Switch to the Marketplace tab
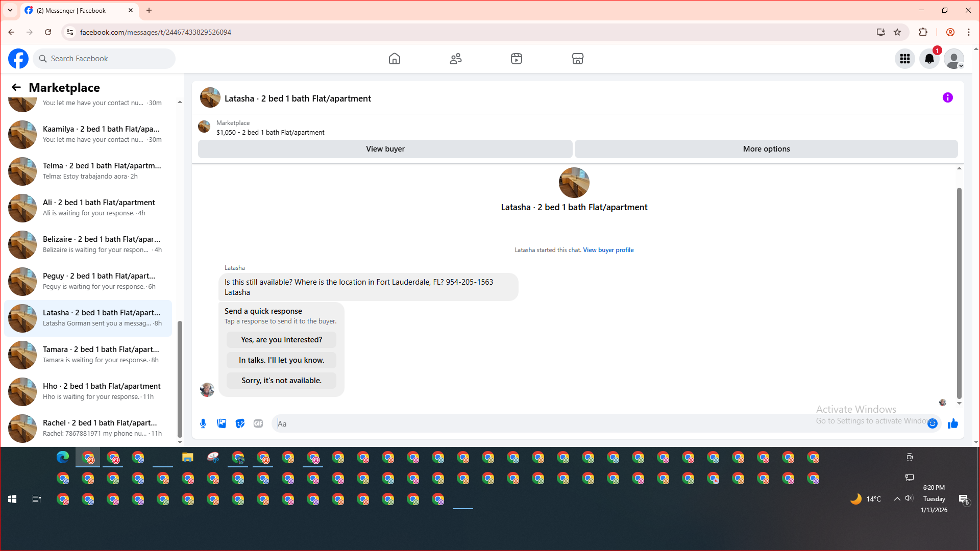Viewport: 980px width, 551px height. point(577,59)
